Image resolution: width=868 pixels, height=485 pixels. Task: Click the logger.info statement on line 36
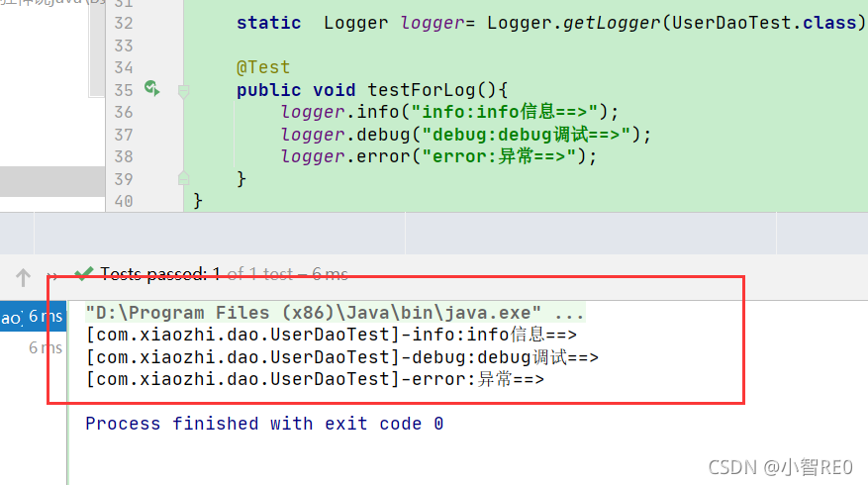449,112
